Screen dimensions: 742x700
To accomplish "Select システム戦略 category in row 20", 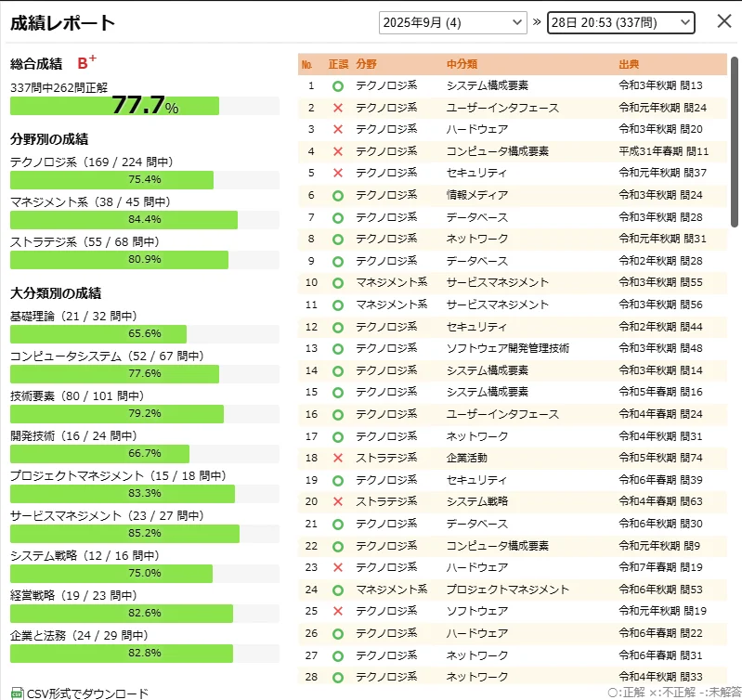I will (477, 501).
